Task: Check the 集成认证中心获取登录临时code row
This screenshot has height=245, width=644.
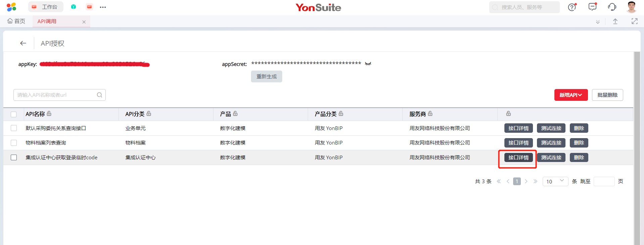Action: 14,158
